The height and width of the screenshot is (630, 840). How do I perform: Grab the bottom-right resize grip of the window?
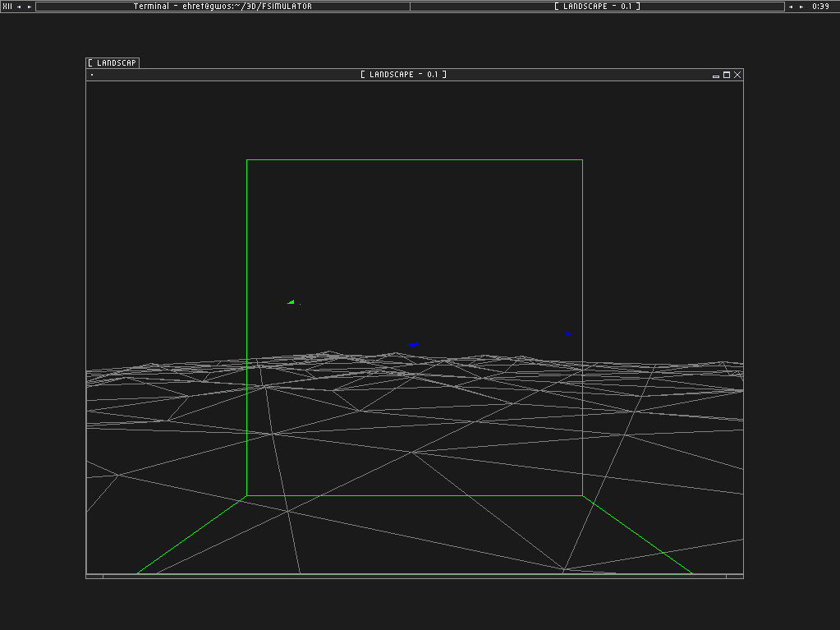click(734, 577)
